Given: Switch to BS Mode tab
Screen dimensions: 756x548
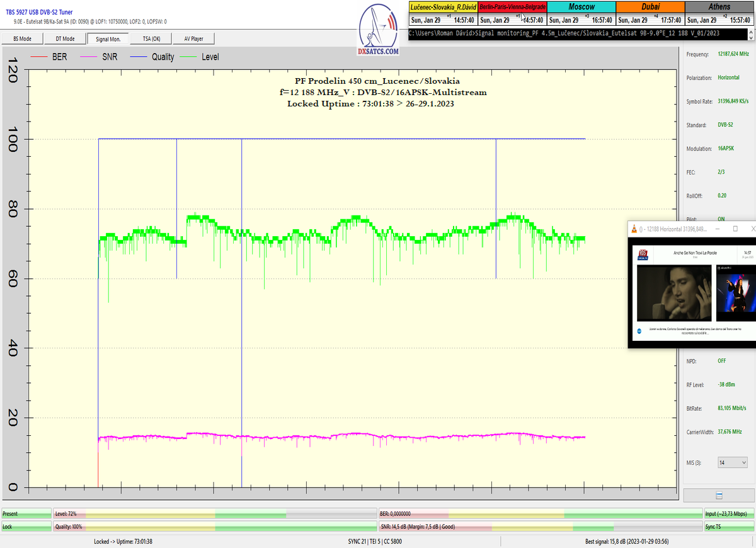Looking at the screenshot, I should point(22,38).
